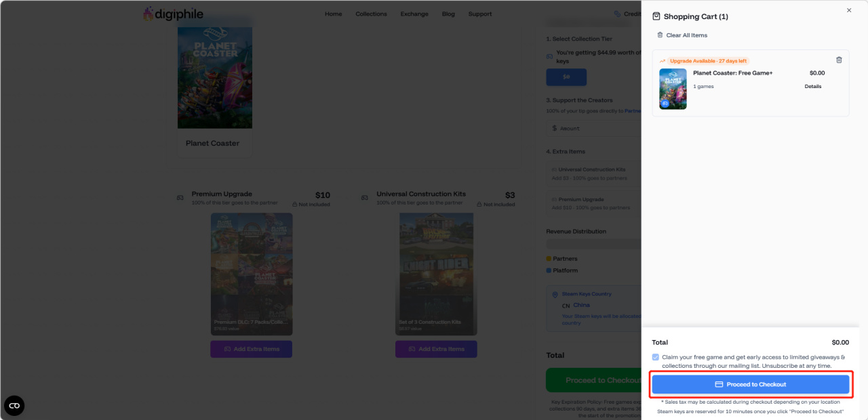The image size is (868, 420).
Task: Click the shopping bag cart icon
Action: click(x=656, y=16)
